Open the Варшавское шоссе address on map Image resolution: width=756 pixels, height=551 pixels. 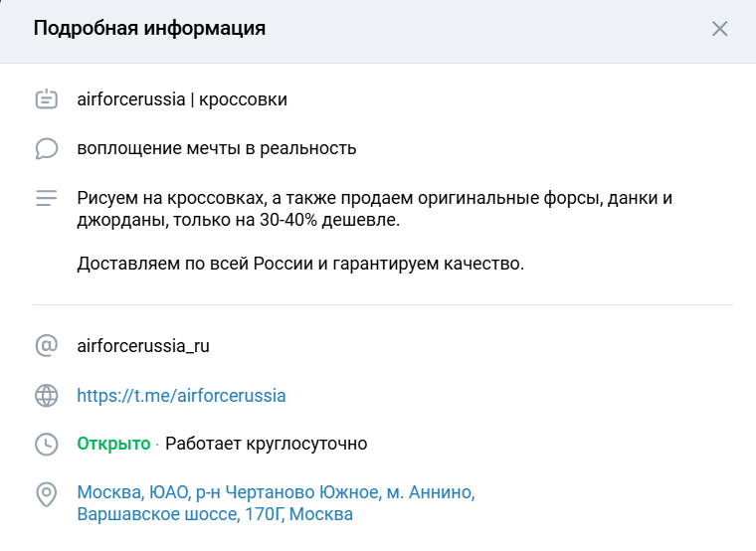[x=276, y=503]
